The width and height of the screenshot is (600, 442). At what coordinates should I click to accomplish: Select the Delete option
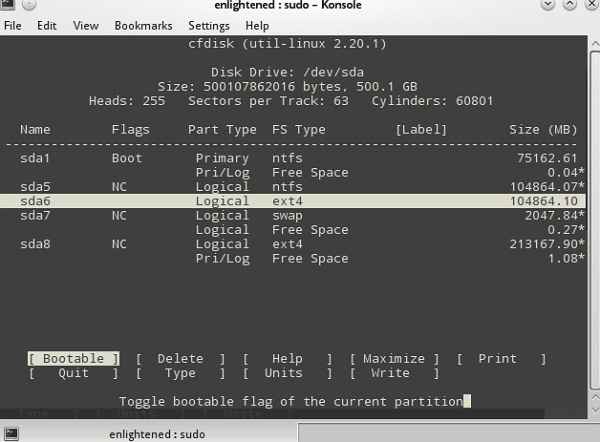coord(180,359)
